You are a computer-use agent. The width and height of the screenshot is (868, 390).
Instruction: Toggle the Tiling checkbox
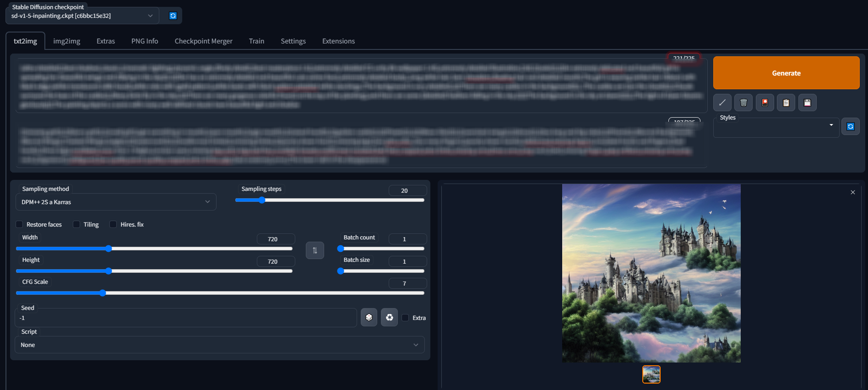point(76,224)
